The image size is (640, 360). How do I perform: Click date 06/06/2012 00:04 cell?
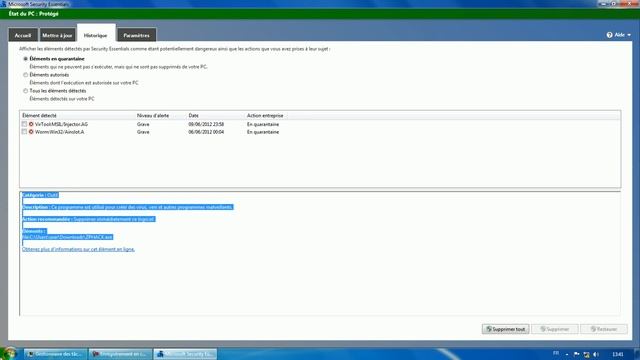click(x=206, y=132)
